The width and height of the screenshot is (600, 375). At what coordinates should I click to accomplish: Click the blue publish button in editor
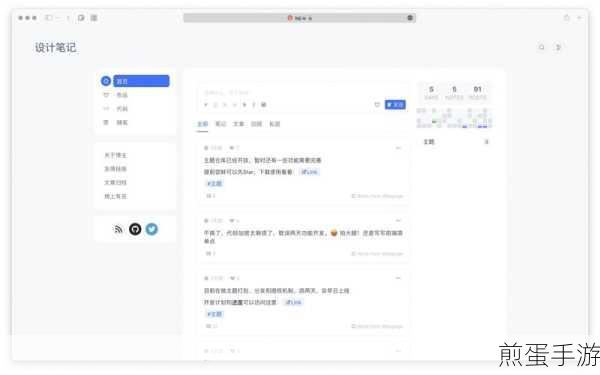395,104
